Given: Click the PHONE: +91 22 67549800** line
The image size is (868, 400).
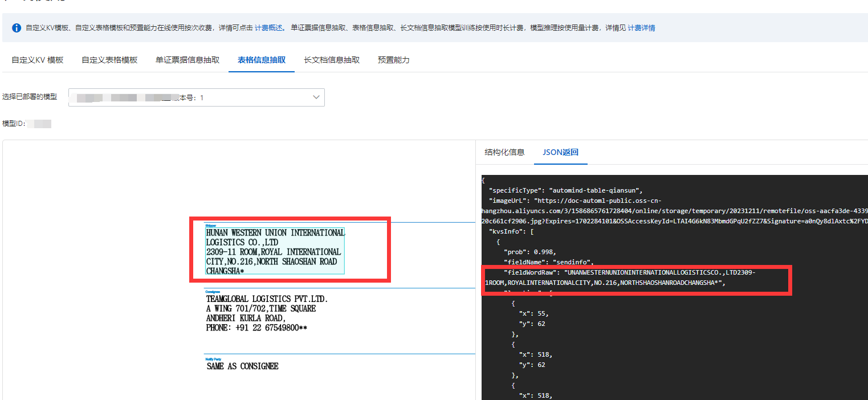Looking at the screenshot, I should [x=256, y=328].
